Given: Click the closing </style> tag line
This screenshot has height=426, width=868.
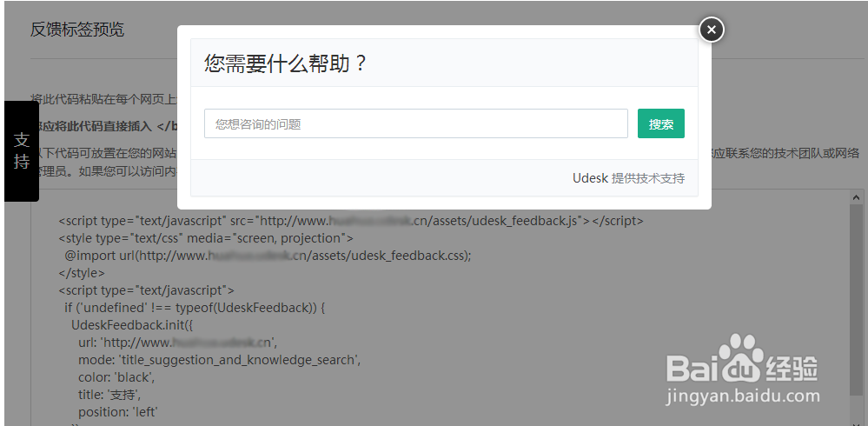Looking at the screenshot, I should tap(82, 273).
